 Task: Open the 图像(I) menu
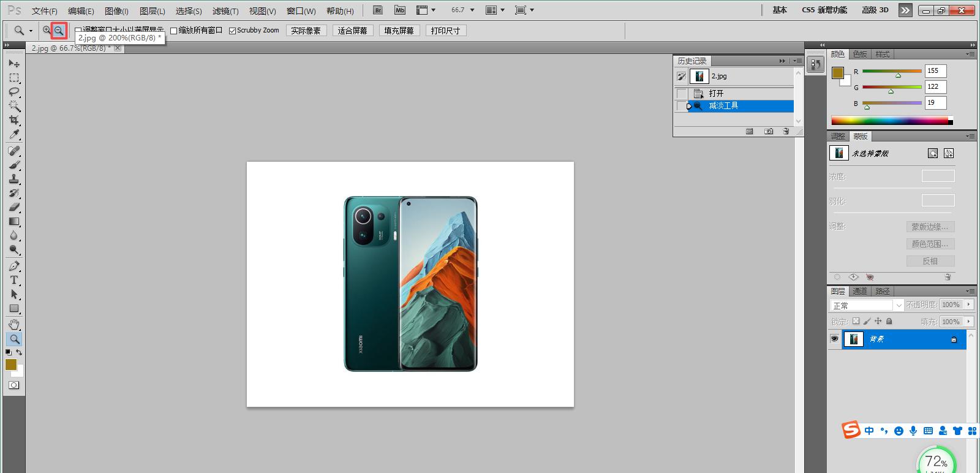coord(116,11)
